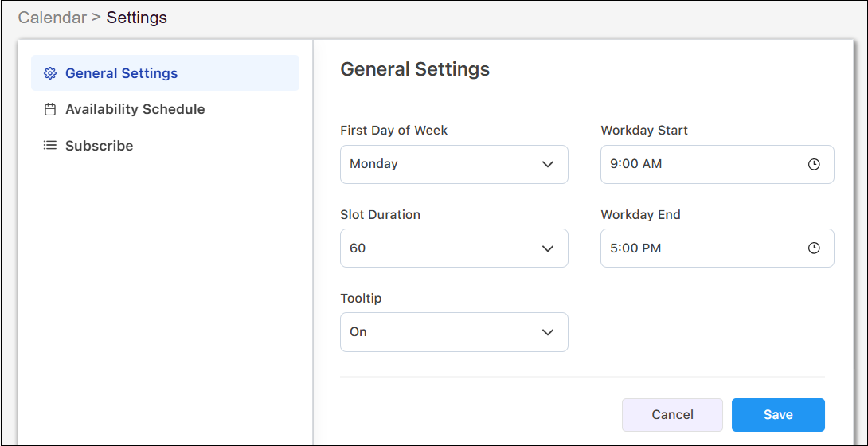This screenshot has height=446, width=868.
Task: Go back via Calendar breadcrumb link
Action: point(53,18)
